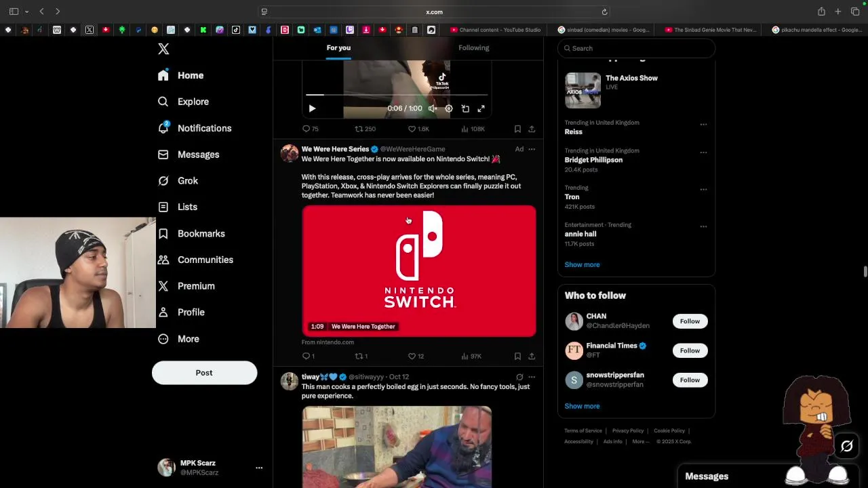This screenshot has height=488, width=868.
Task: Open the Explore page
Action: pyautogui.click(x=183, y=102)
